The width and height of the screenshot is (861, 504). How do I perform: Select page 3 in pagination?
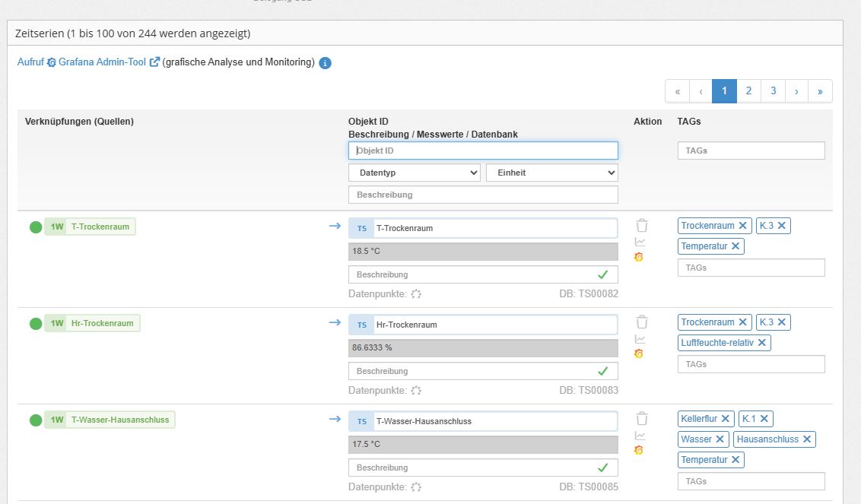[773, 91]
